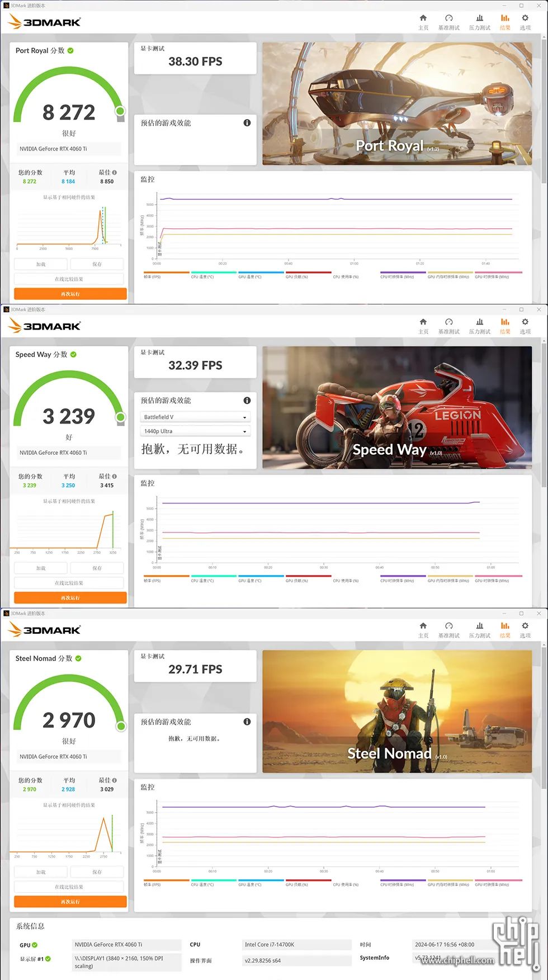The height and width of the screenshot is (980, 548).
Task: Click 再次运行 orange button in Steel Nomad window
Action: tap(70, 901)
